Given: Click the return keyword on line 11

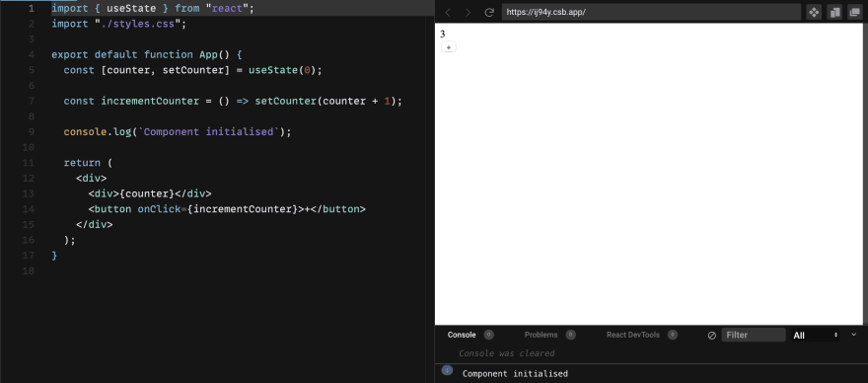Looking at the screenshot, I should 82,163.
